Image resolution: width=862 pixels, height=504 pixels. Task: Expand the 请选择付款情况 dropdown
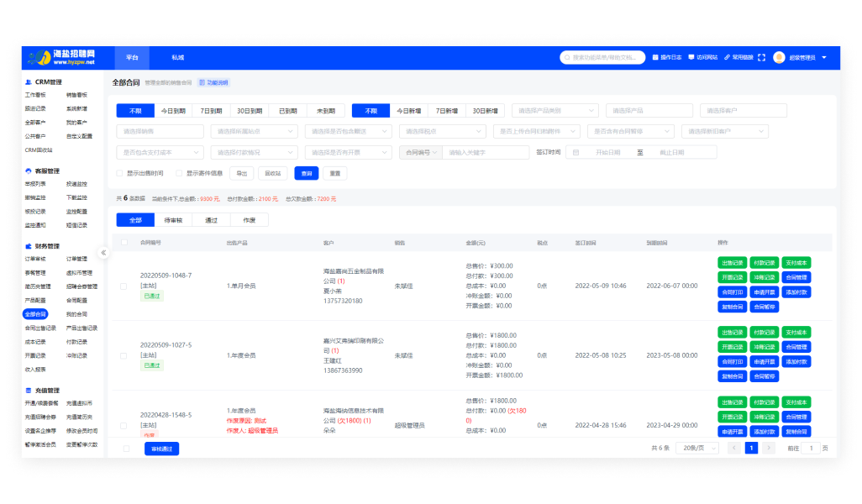point(252,152)
